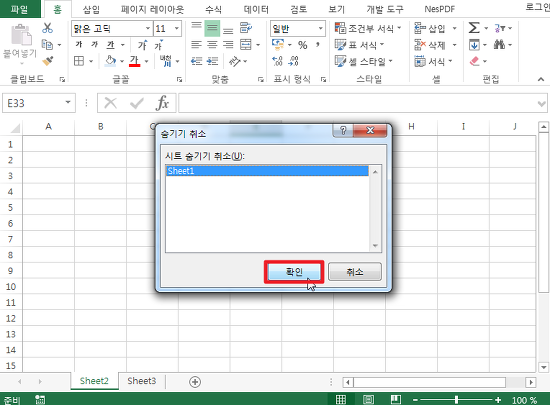Open the font name dropdown
Screen dimensions: 550x405
(x=148, y=28)
